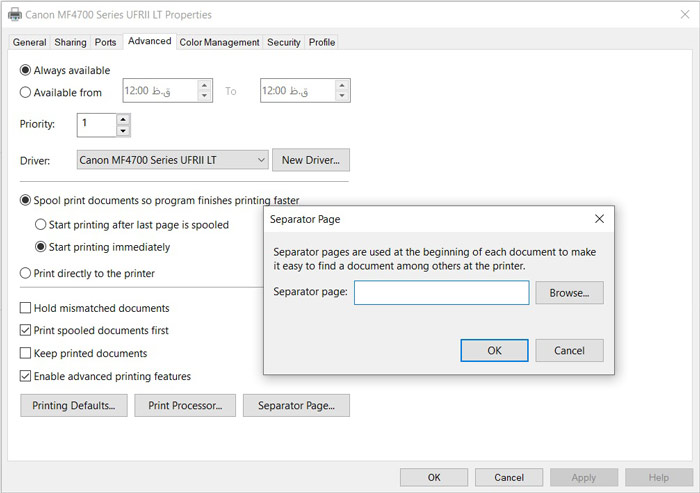This screenshot has width=700, height=493.
Task: Open the Profile tab
Action: click(322, 42)
